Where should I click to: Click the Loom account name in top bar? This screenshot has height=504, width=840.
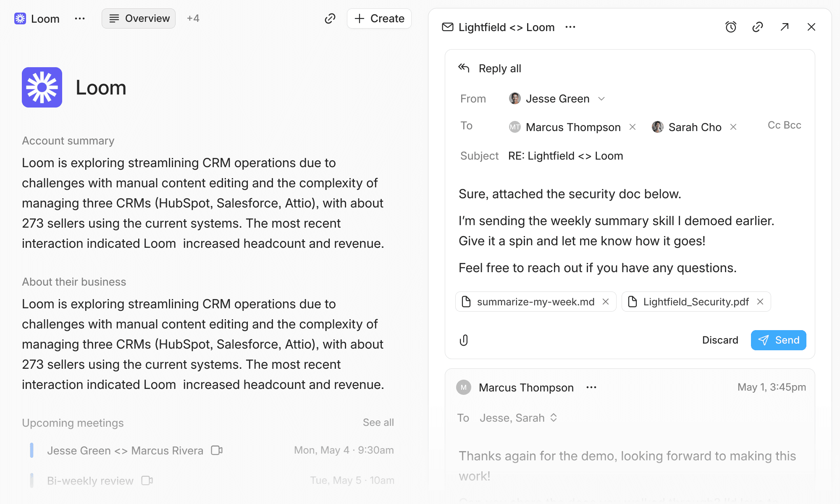click(x=45, y=19)
